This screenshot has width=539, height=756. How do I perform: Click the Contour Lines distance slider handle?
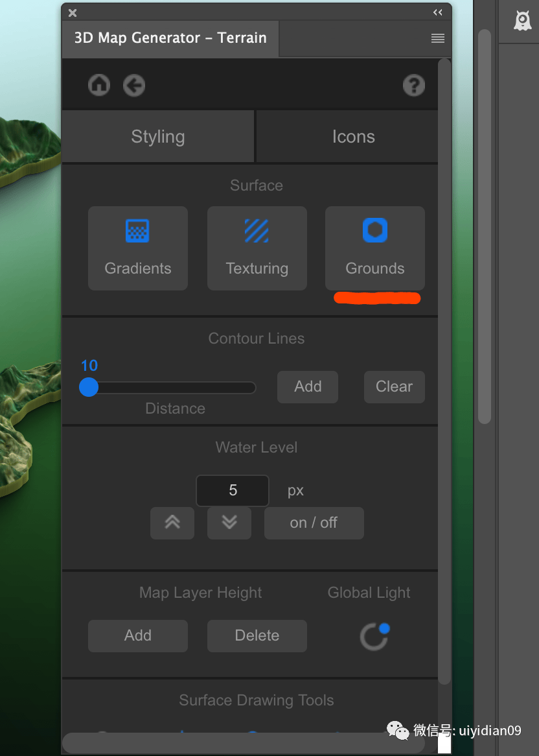pos(89,387)
